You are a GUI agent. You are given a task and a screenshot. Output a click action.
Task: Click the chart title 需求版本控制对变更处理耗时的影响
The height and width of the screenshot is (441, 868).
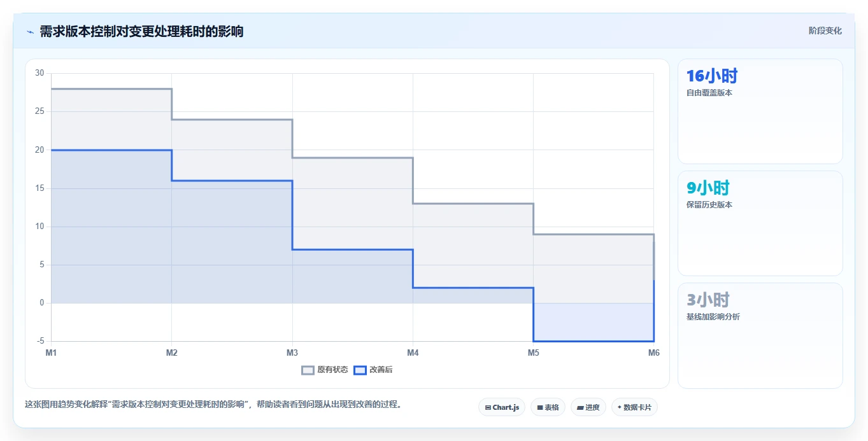(x=141, y=31)
